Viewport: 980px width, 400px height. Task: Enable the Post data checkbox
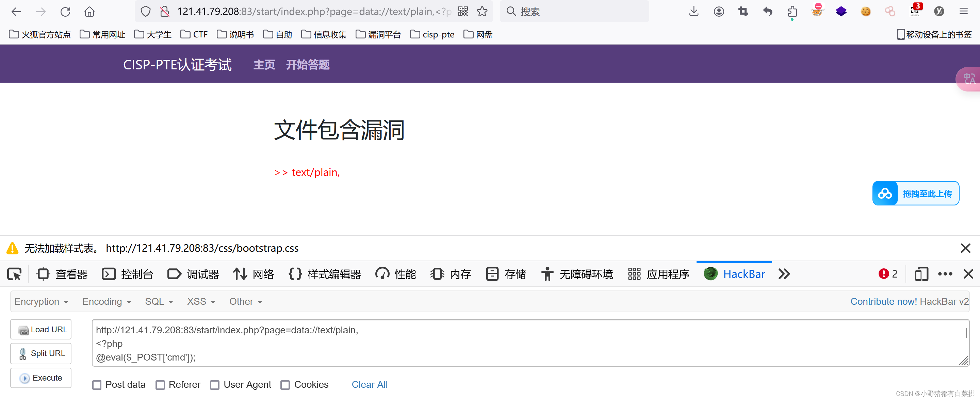[x=97, y=385]
